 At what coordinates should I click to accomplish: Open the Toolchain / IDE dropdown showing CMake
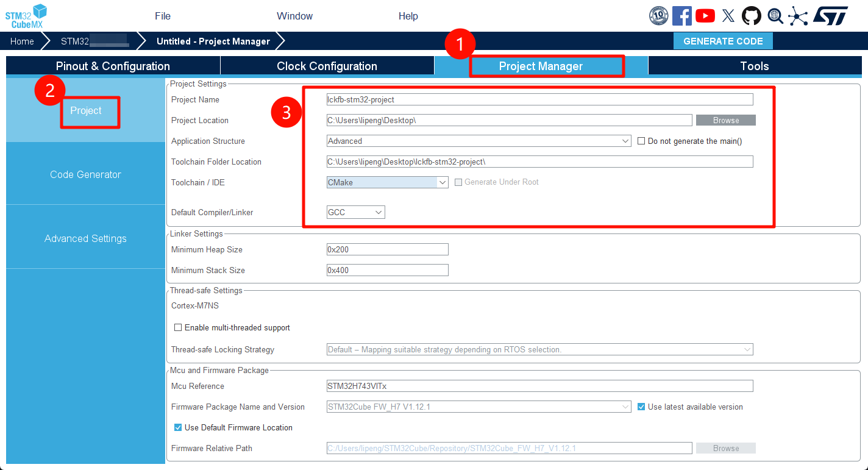pos(388,182)
